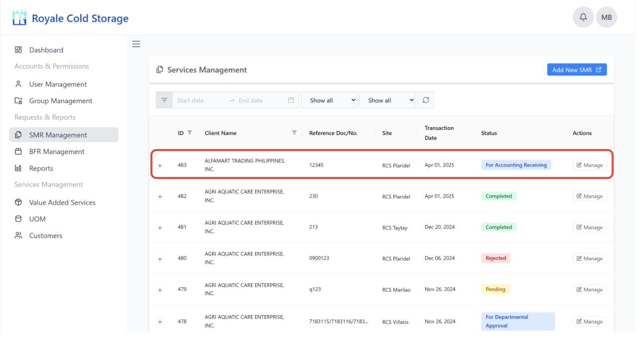Click Manage for ID 480
Image resolution: width=644 pixels, height=338 pixels.
[589, 258]
